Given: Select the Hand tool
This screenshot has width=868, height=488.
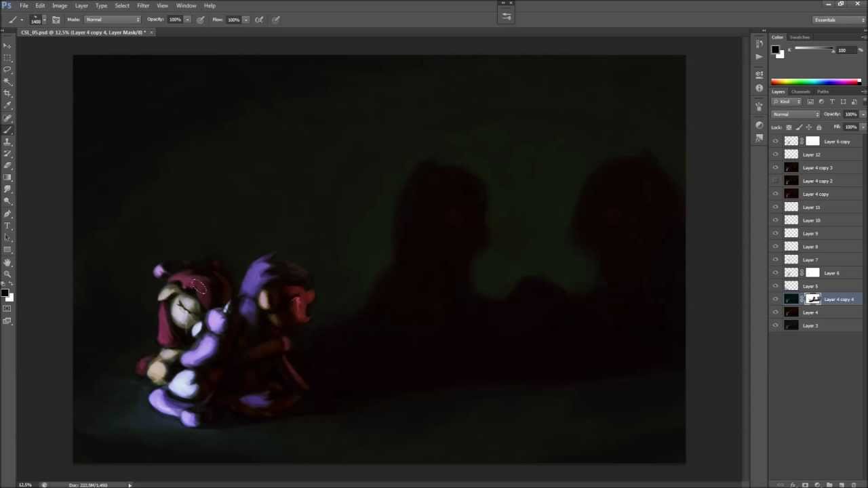Looking at the screenshot, I should click(x=7, y=262).
